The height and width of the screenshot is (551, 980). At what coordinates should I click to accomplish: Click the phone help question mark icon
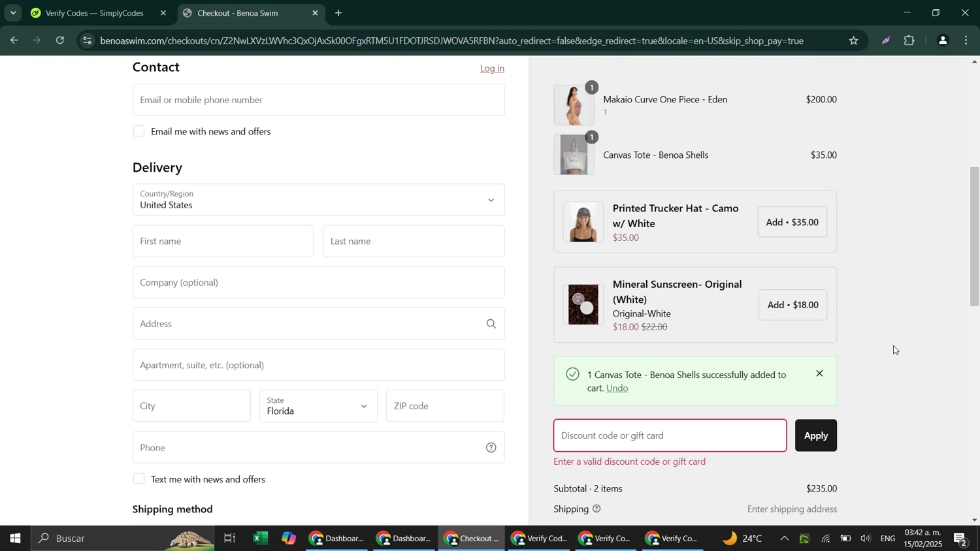click(x=491, y=448)
